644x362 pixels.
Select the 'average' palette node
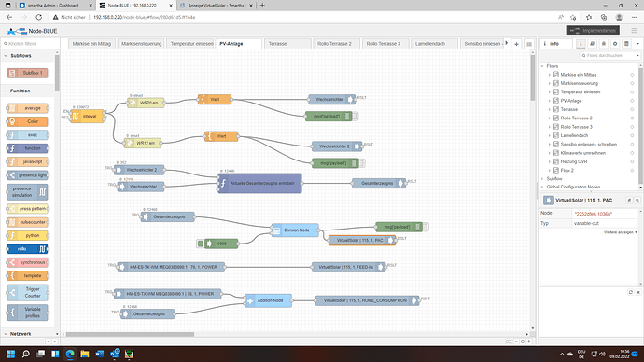click(27, 108)
